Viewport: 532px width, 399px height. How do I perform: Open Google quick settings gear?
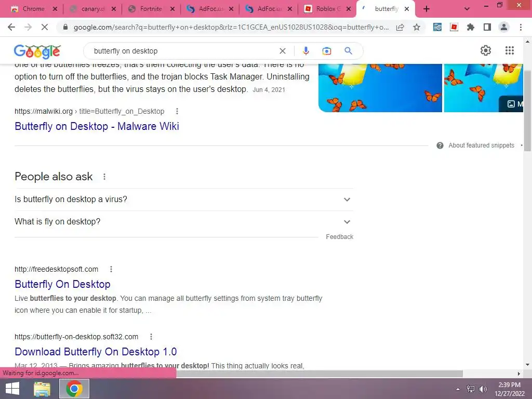pos(486,50)
